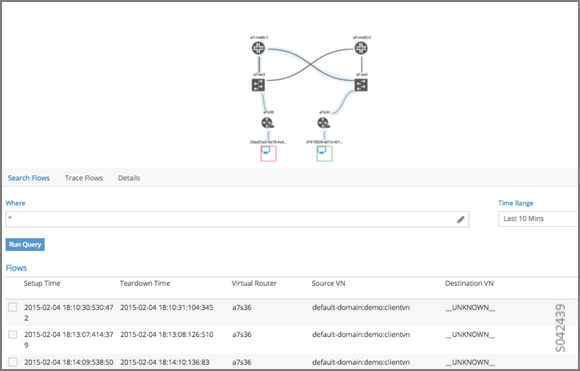Click a7s36 in the 18:14:09 row
This screenshot has width=580, height=371.
242,362
